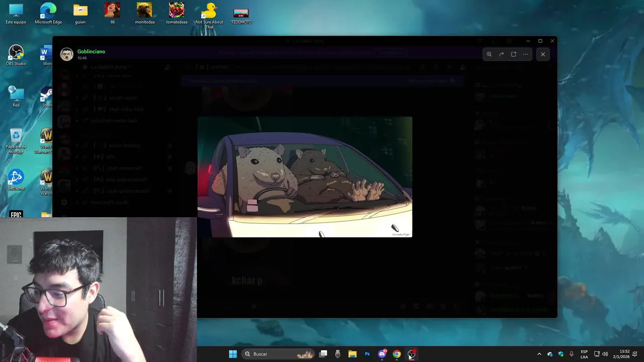Select the Word desktop shortcut

pyautogui.click(x=46, y=55)
